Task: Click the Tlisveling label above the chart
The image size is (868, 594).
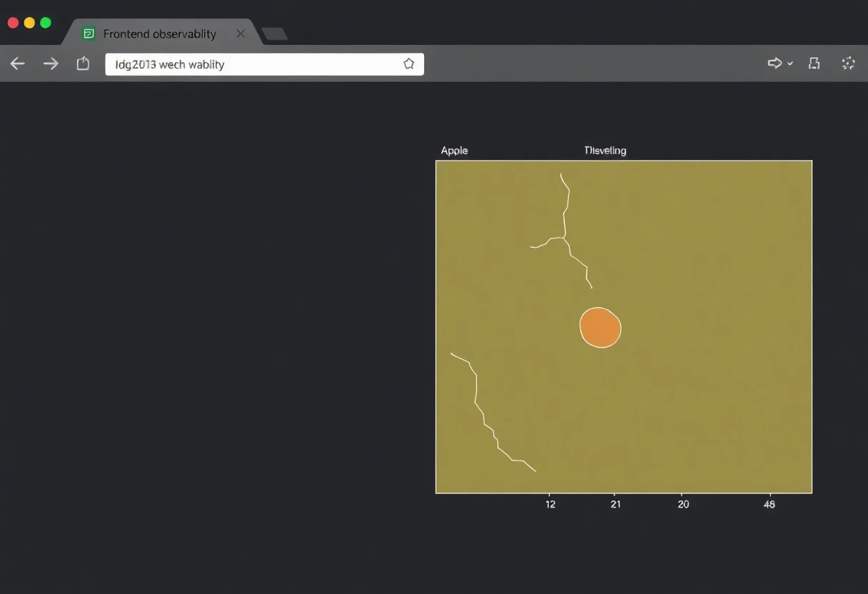Action: click(x=605, y=151)
